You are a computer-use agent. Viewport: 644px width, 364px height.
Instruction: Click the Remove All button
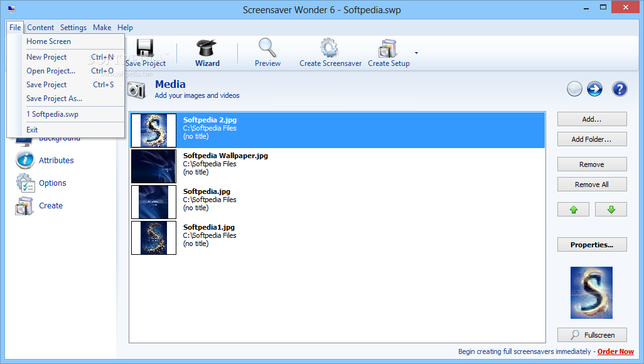tap(592, 185)
